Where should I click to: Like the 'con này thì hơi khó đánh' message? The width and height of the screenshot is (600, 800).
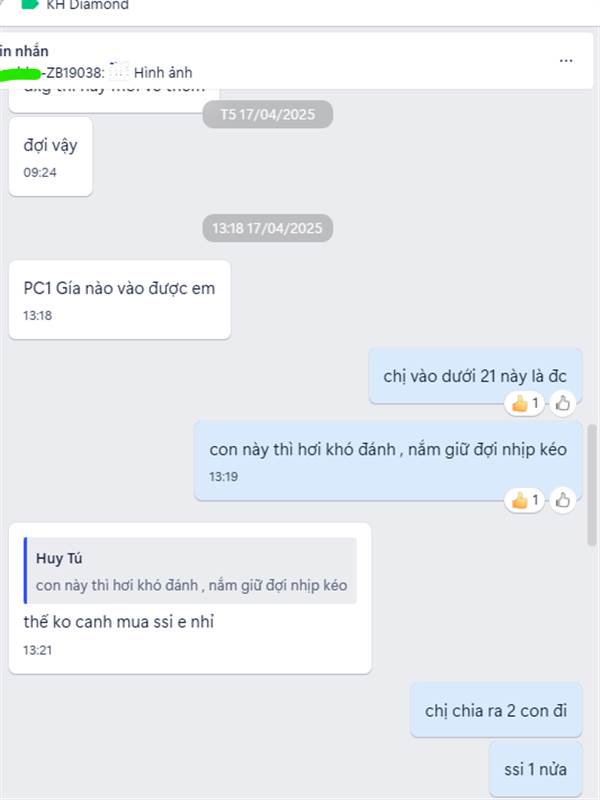coord(563,500)
